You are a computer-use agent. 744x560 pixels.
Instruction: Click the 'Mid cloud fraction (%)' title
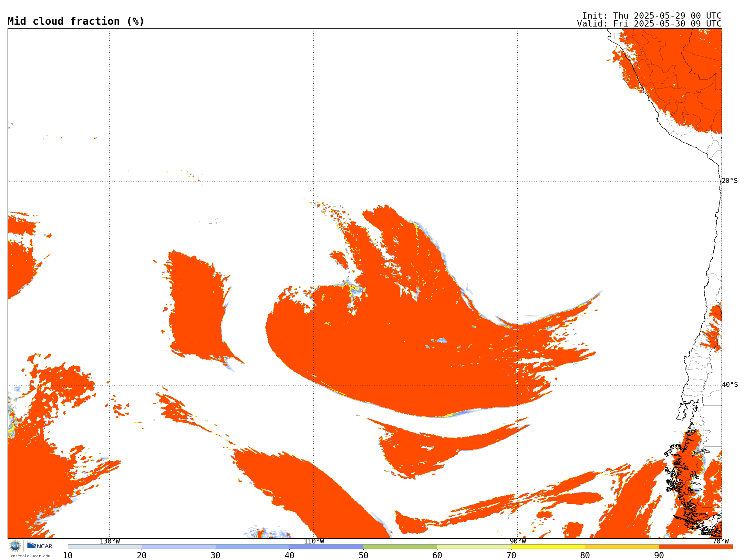coord(76,21)
